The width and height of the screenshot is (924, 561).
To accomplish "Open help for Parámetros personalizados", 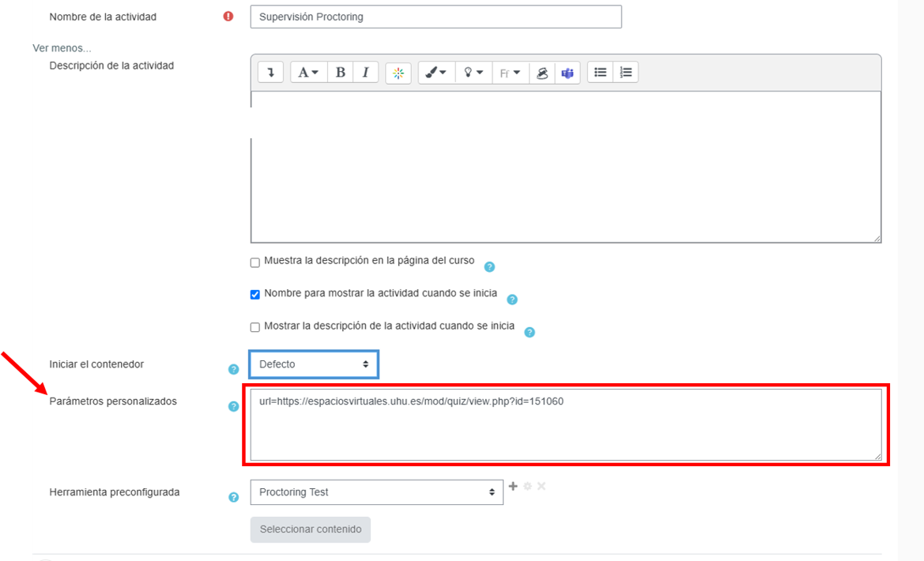I will coord(233,406).
